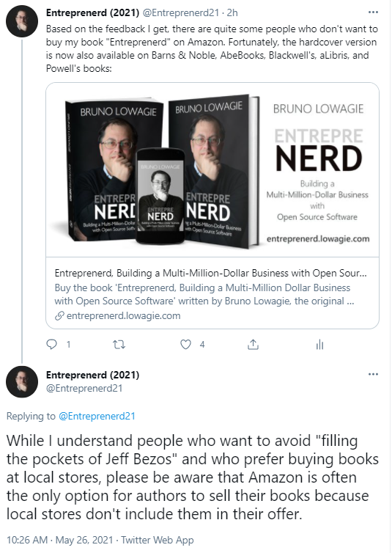
Task: Click the top Entreprenerd (2021) display name
Action: (92, 12)
